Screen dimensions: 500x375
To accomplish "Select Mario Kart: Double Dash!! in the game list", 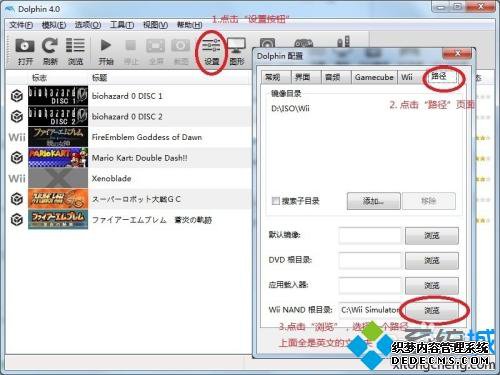I will [x=139, y=158].
